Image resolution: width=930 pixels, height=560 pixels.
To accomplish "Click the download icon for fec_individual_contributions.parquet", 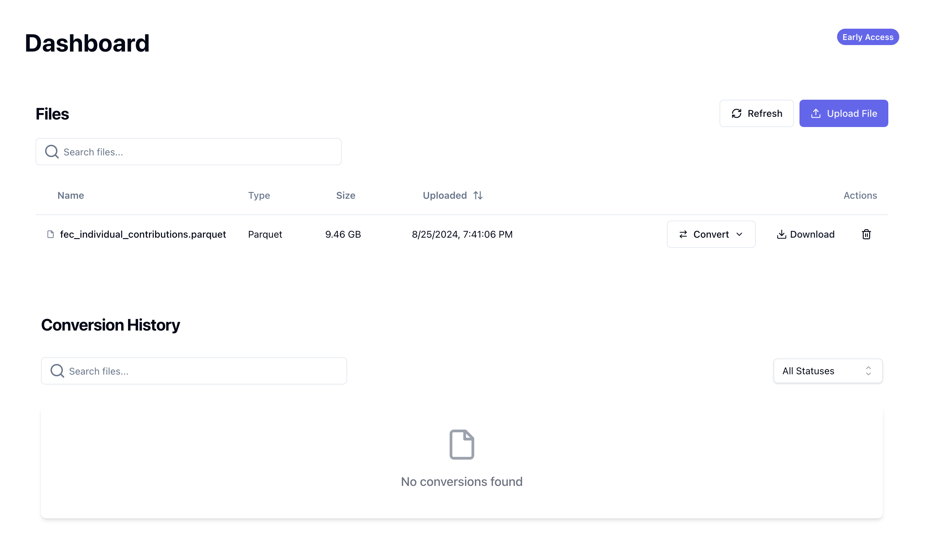I will [x=781, y=234].
